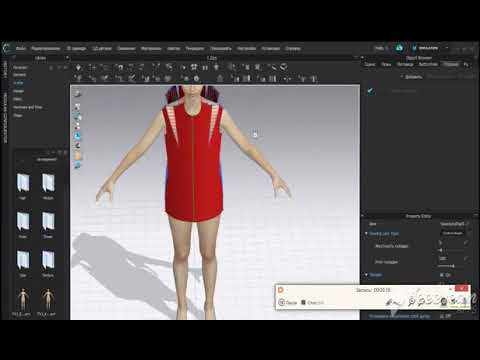
Task: Collapse the Sewing Line Type section
Action: click(366, 234)
